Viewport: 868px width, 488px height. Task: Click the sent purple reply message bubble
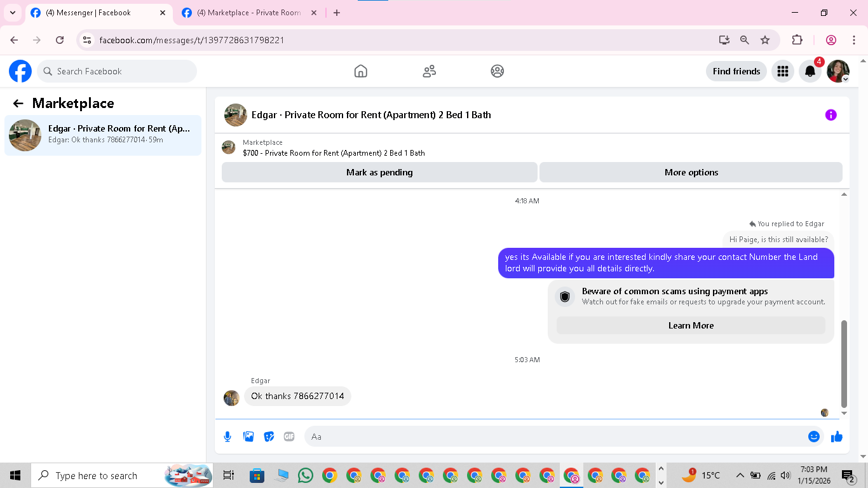[666, 262]
